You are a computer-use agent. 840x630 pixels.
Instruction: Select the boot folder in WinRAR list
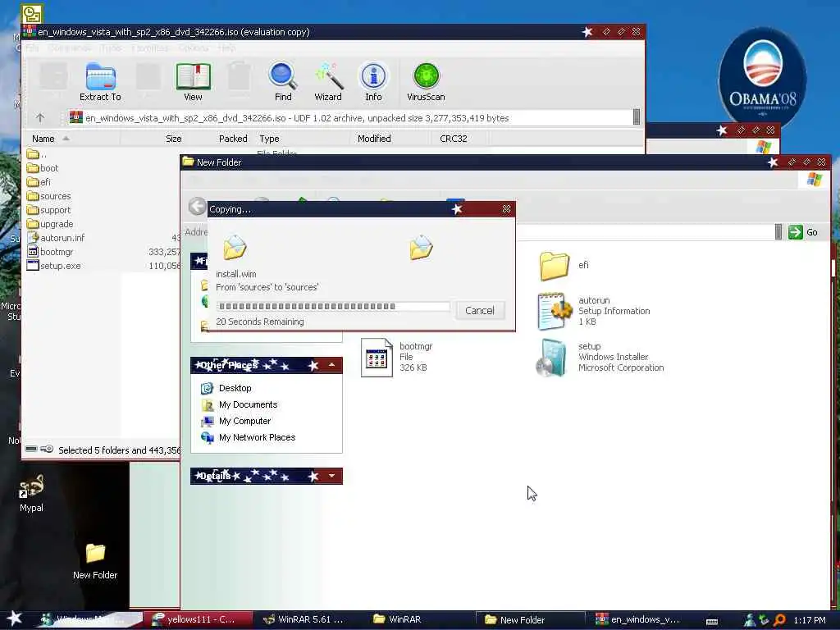click(x=43, y=168)
